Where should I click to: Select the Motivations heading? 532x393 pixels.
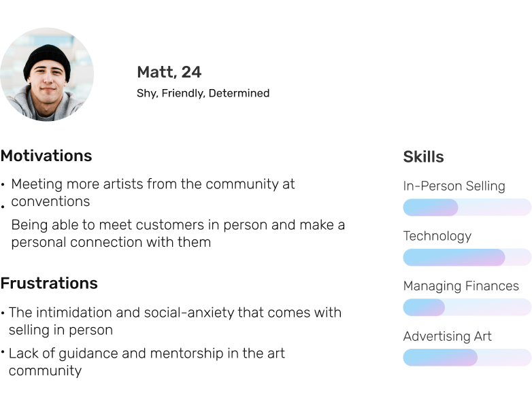click(x=46, y=156)
